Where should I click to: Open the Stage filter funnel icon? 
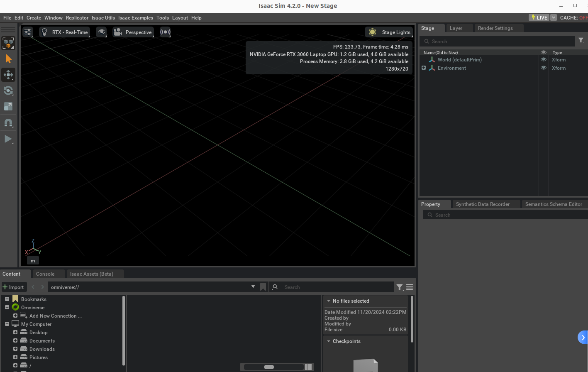coord(581,41)
